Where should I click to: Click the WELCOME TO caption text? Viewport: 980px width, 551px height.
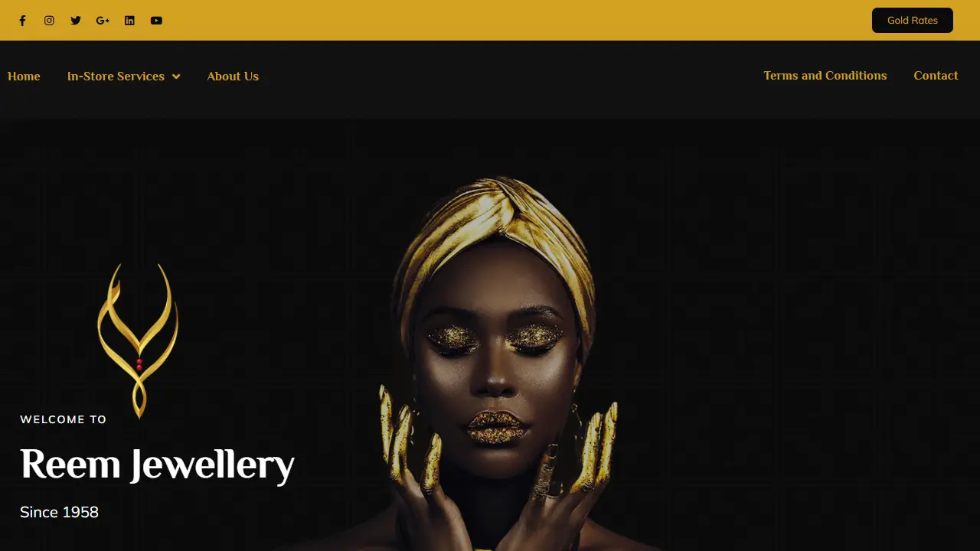(x=64, y=419)
